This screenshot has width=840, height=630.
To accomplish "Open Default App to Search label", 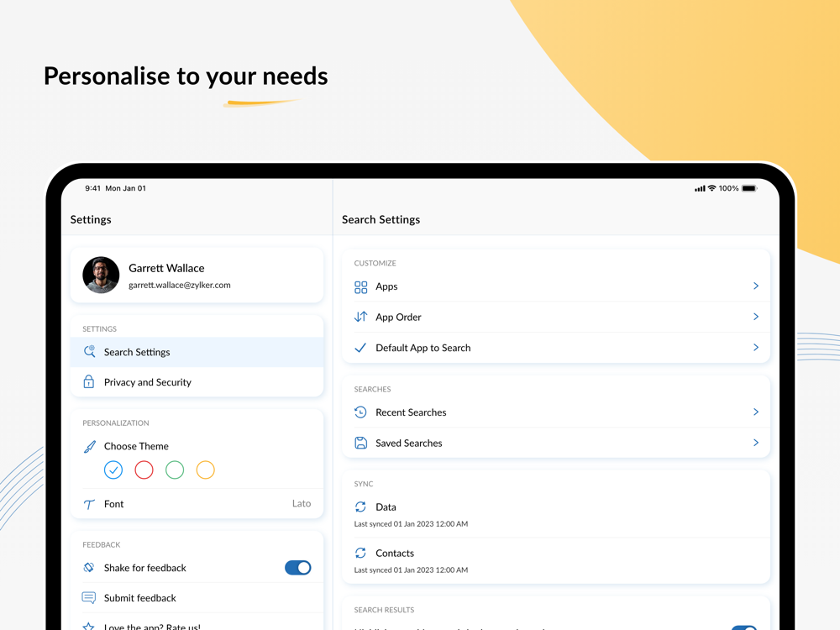I will coord(423,348).
